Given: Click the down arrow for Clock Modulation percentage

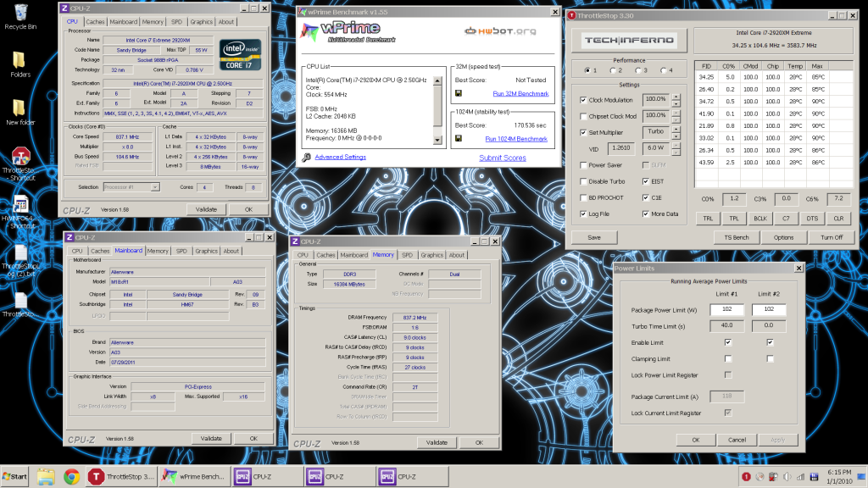Looking at the screenshot, I should 676,103.
